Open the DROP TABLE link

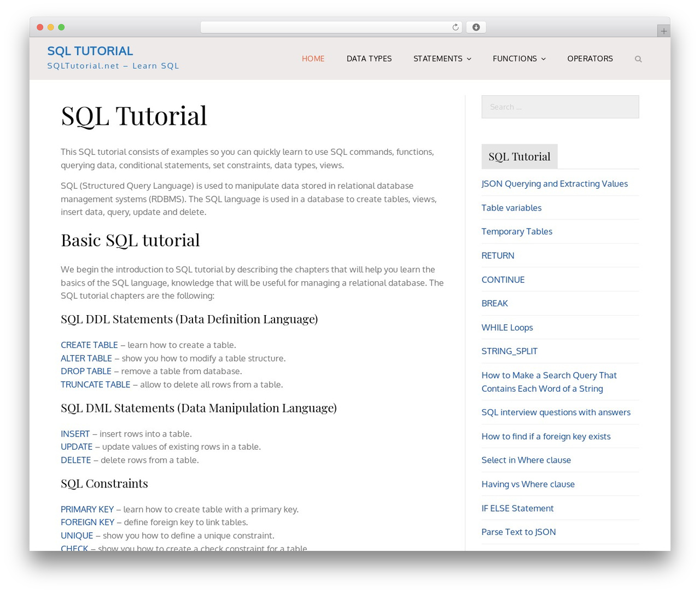click(86, 371)
